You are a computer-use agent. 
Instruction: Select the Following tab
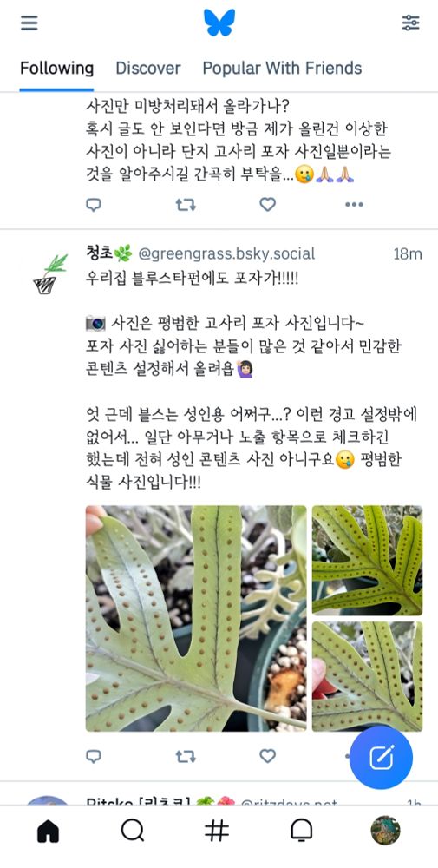tap(57, 68)
